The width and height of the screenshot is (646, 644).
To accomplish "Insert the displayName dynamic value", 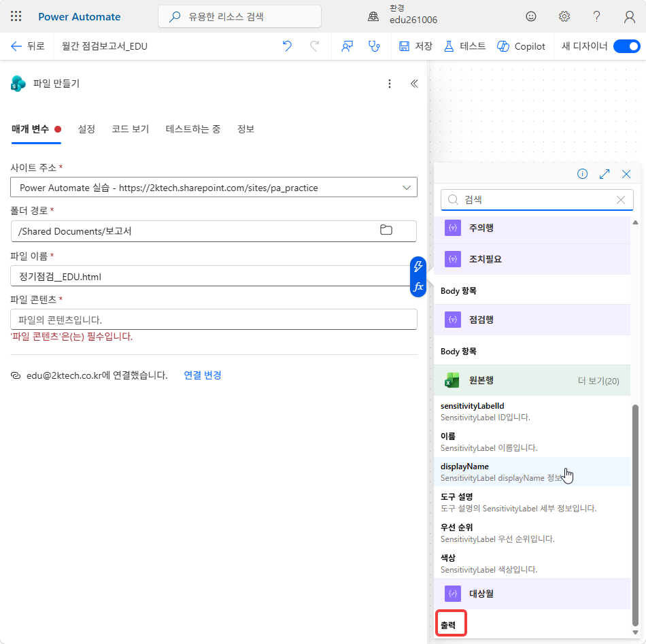I will tap(532, 472).
